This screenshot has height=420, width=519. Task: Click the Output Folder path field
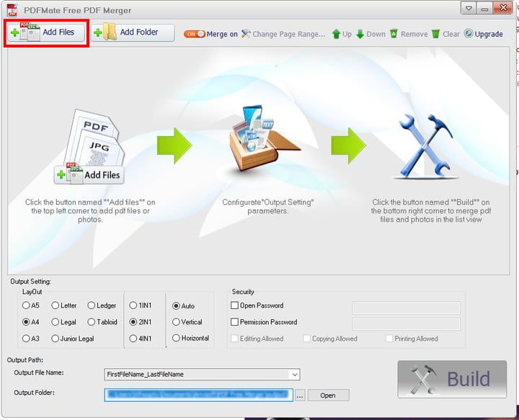[x=198, y=395]
